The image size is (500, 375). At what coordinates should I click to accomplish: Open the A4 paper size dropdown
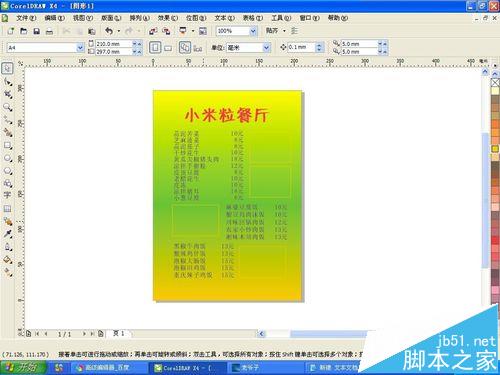click(x=80, y=48)
